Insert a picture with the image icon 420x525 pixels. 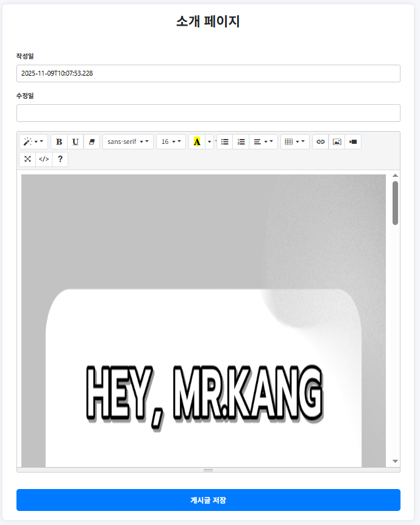click(x=337, y=141)
